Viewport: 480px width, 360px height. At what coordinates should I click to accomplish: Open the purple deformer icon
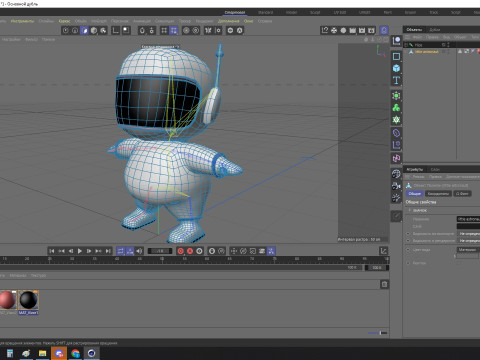pyautogui.click(x=396, y=133)
